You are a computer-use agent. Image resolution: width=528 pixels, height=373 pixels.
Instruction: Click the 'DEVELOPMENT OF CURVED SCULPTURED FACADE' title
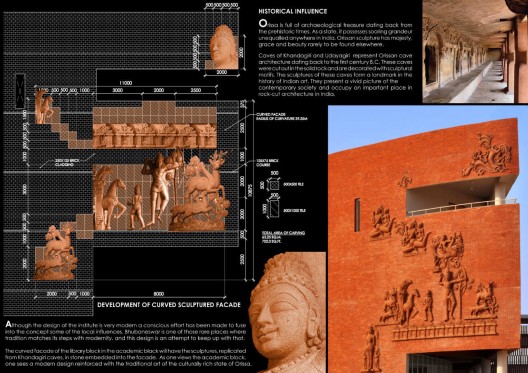pyautogui.click(x=169, y=305)
